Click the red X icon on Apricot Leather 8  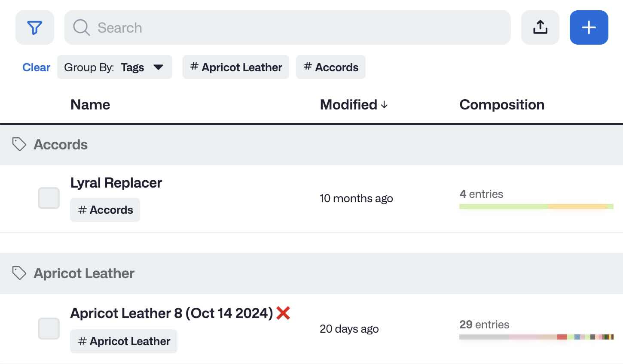pos(283,313)
